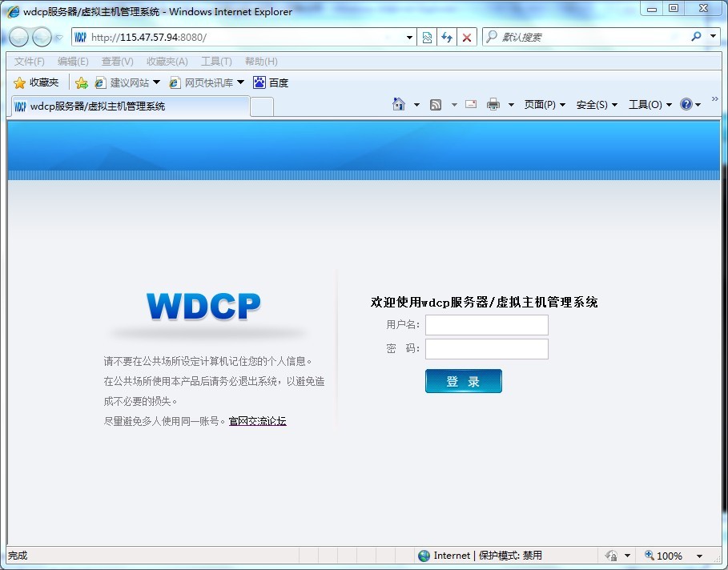The height and width of the screenshot is (570, 728).
Task: Open the search provider dropdown arrow
Action: [713, 36]
